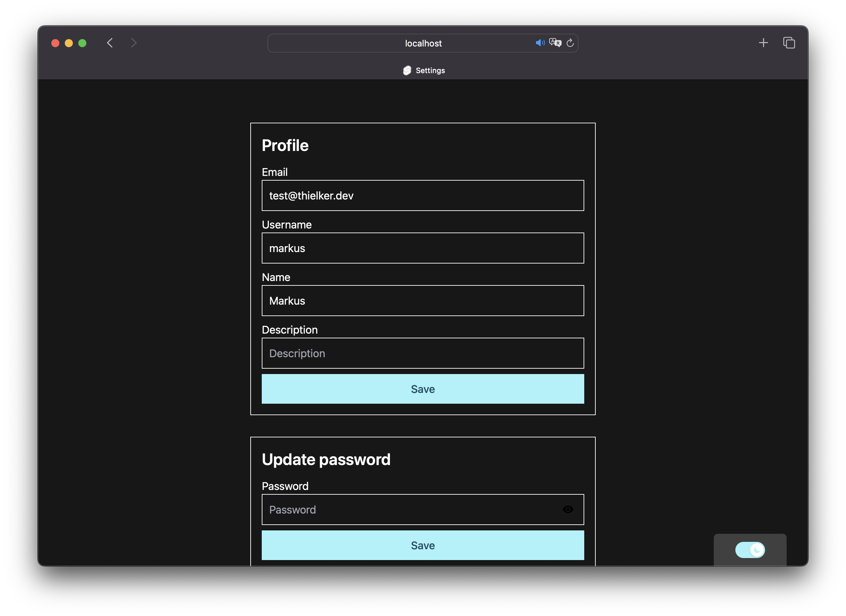
Task: Click the green fullscreen window button
Action: coord(82,43)
